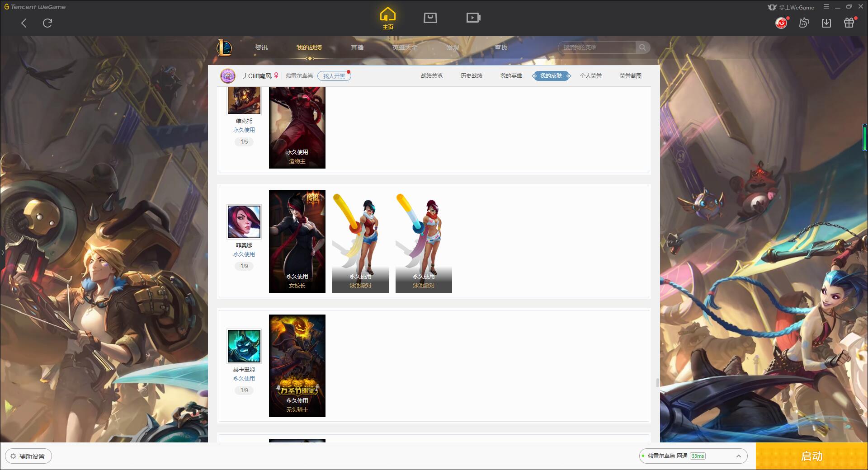This screenshot has height=470, width=868.
Task: Open the downloads manager icon
Action: [x=826, y=23]
